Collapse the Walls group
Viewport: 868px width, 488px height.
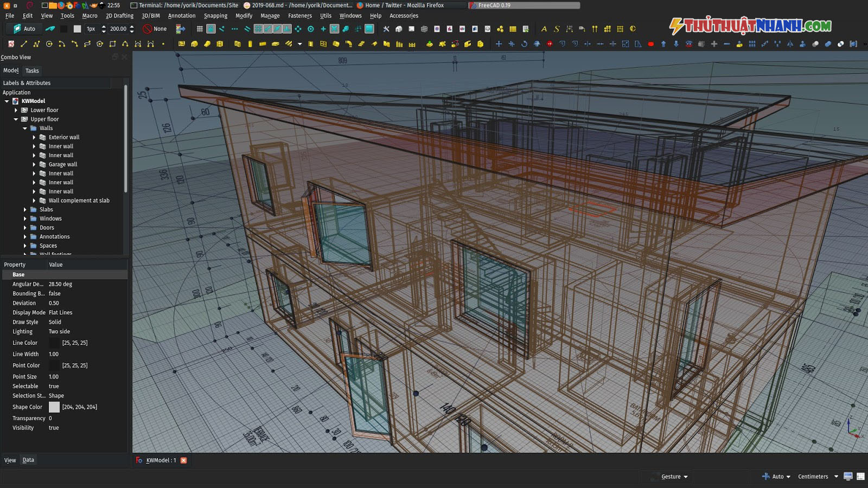coord(25,129)
